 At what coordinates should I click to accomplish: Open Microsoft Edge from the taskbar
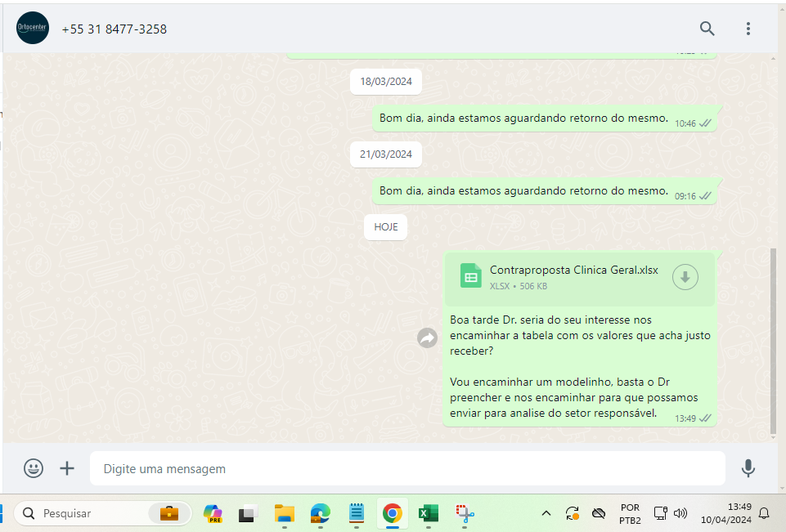point(321,513)
